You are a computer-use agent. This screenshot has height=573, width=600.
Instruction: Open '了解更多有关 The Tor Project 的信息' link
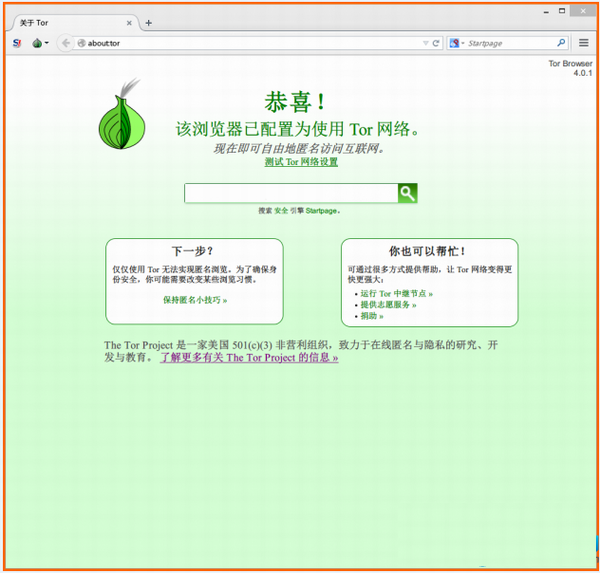(x=249, y=358)
